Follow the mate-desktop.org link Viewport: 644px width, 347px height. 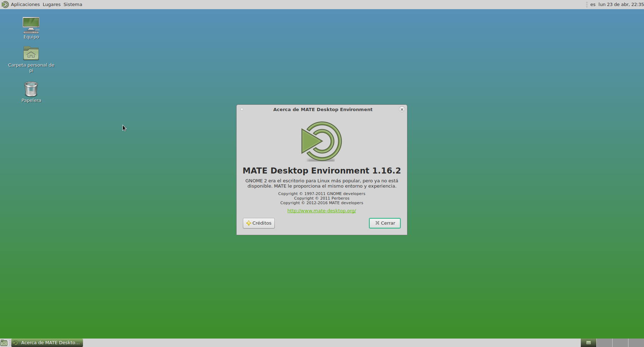tap(322, 211)
